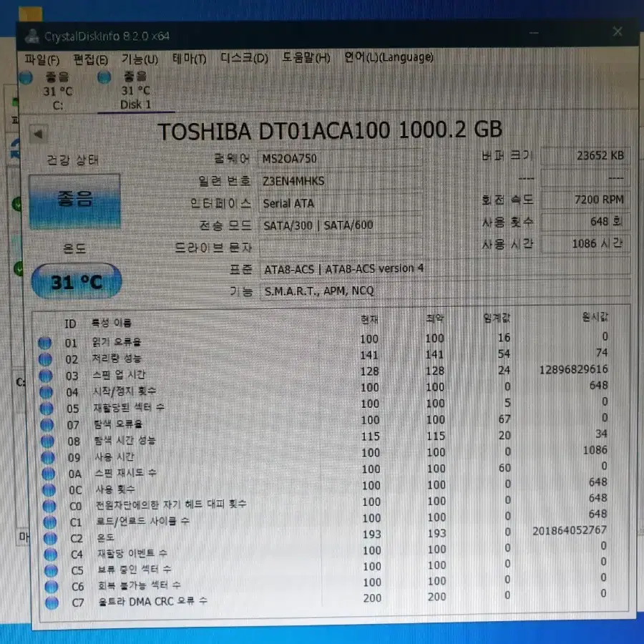Click the ATA8-ACS standard field
This screenshot has height=644, width=644.
pyautogui.click(x=445, y=269)
